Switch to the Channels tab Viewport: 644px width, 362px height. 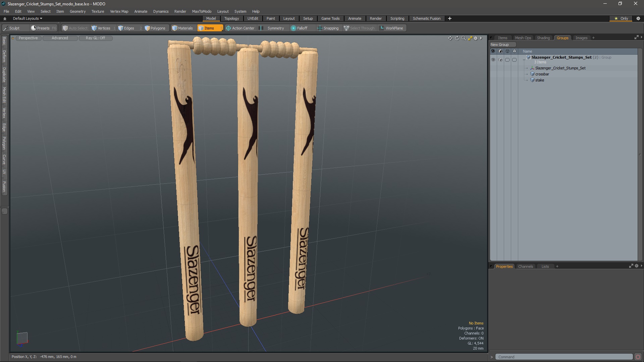click(525, 266)
